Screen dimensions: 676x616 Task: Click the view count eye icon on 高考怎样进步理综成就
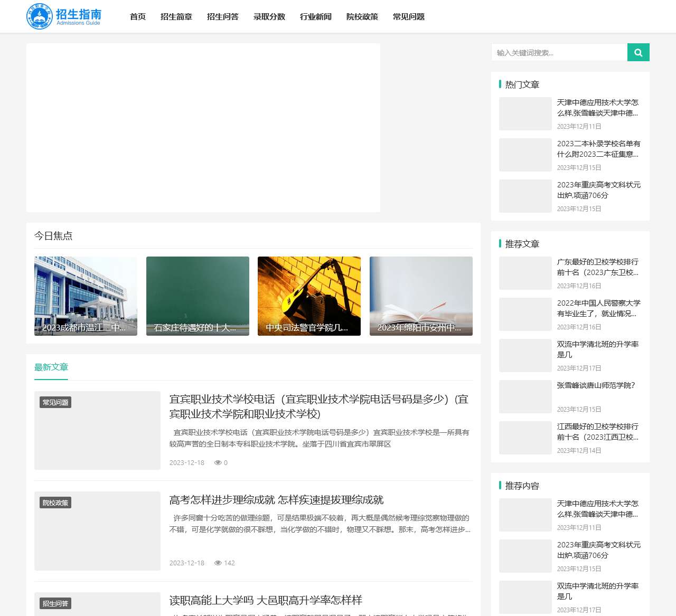click(x=218, y=563)
